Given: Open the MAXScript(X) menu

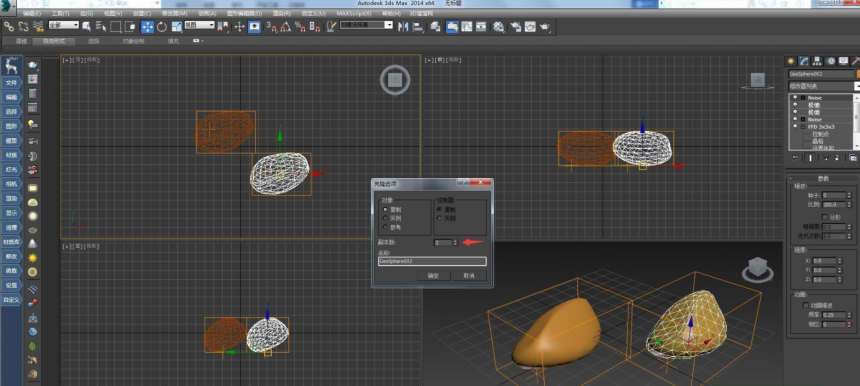Looking at the screenshot, I should 354,13.
